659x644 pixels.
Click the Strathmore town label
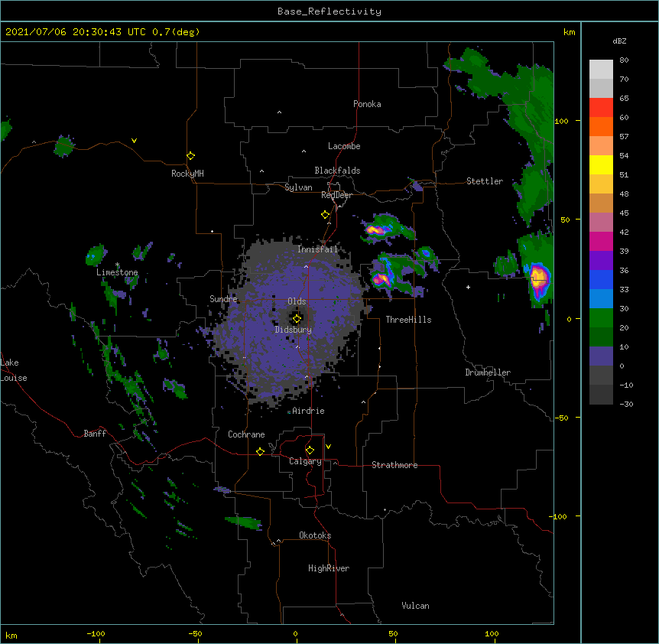pyautogui.click(x=394, y=465)
